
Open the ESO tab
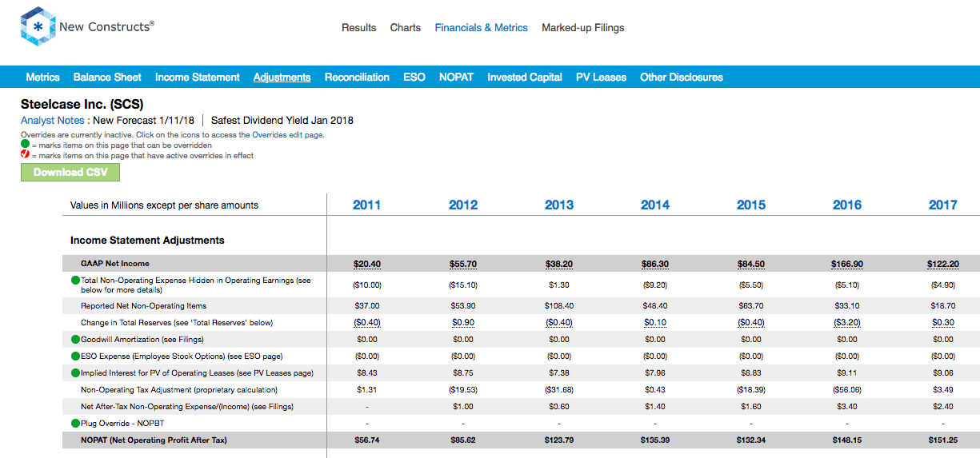tap(414, 78)
